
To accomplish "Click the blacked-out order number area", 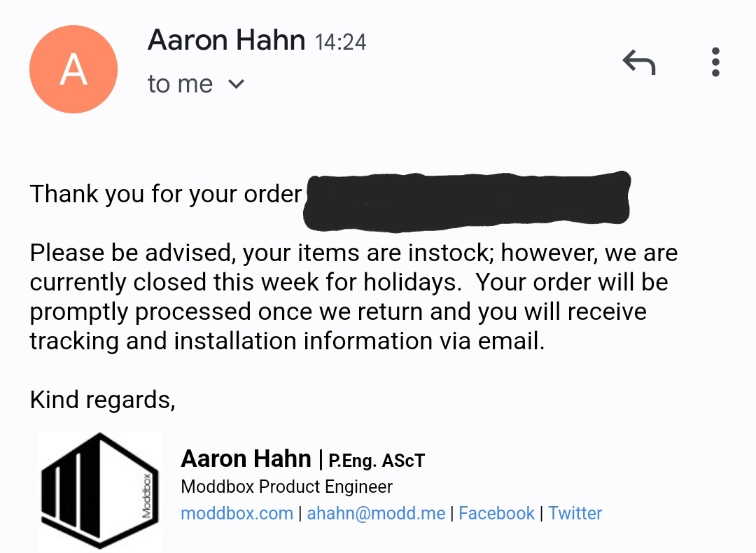I will pos(467,199).
